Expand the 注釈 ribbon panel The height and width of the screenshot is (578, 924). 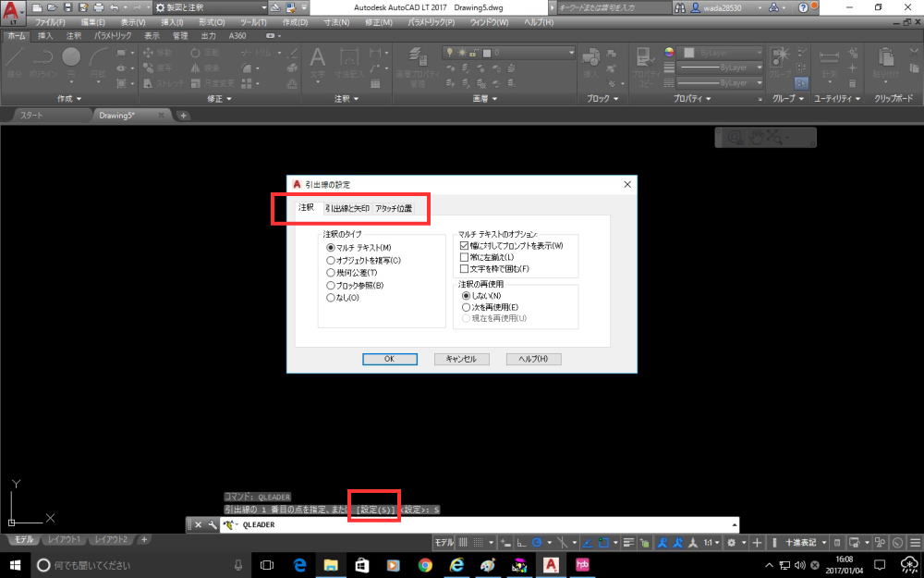[346, 99]
